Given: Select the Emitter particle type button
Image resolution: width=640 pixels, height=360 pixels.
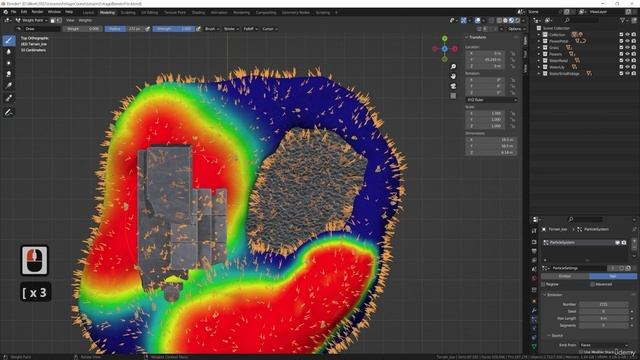Looking at the screenshot, I should pos(565,276).
